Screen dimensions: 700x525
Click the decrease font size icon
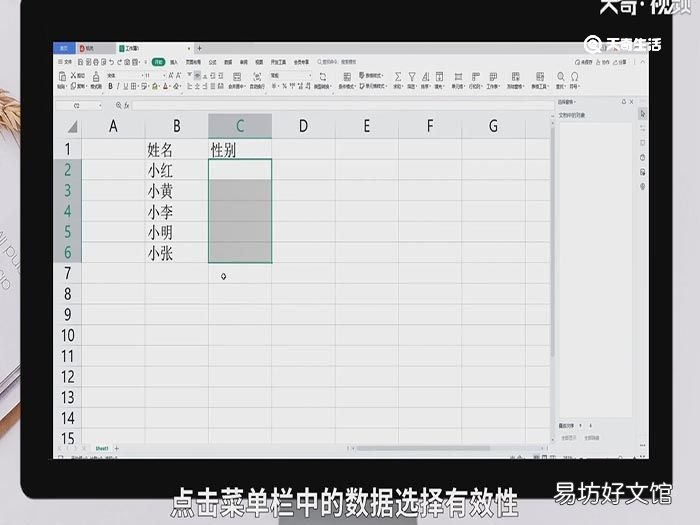179,75
